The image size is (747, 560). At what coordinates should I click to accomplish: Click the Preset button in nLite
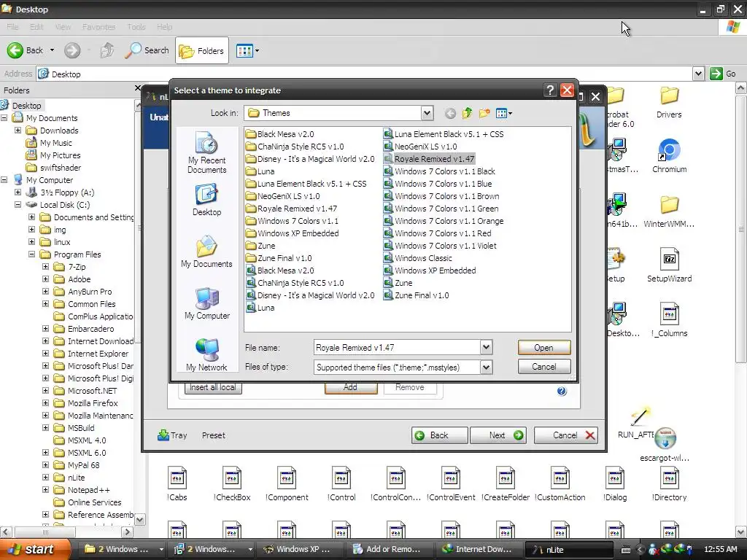pos(214,435)
